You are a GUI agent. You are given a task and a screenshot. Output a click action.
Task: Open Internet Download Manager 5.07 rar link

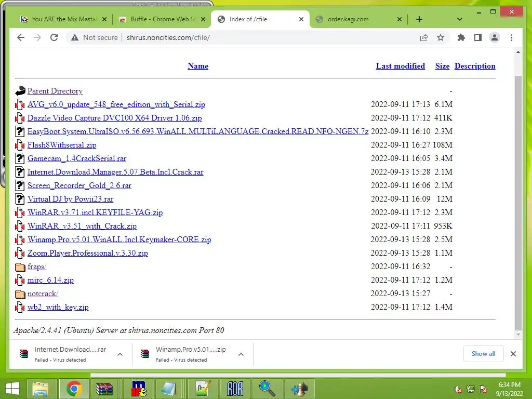(115, 172)
